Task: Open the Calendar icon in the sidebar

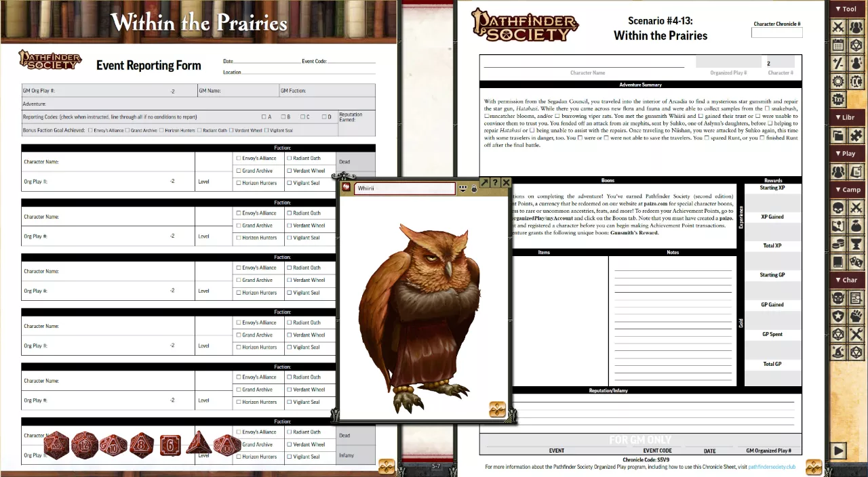Action: click(x=838, y=45)
